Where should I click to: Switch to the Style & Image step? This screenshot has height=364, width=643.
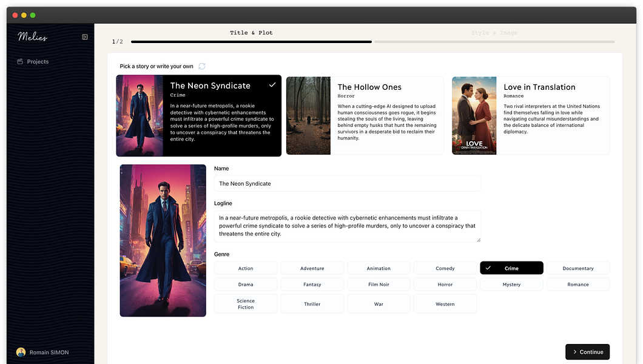coord(494,33)
